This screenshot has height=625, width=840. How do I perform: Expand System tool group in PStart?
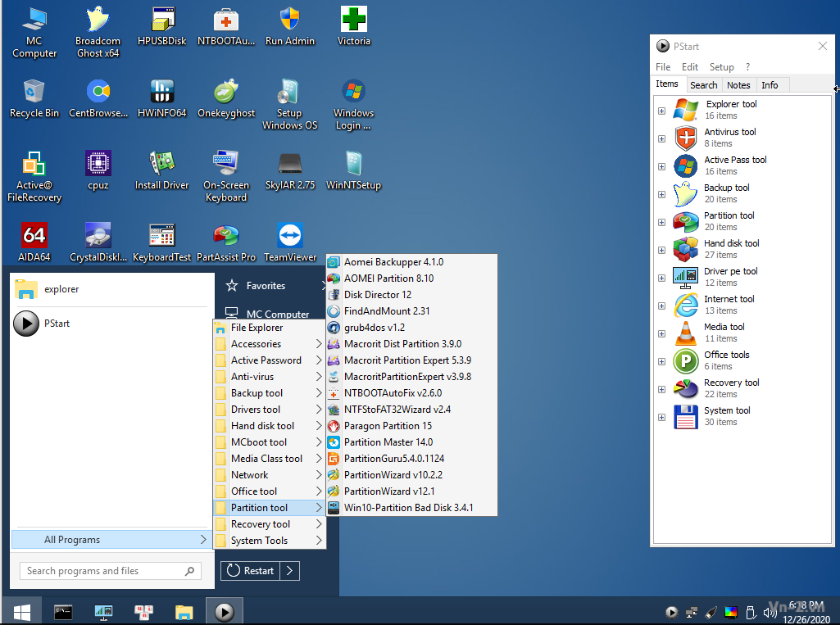(661, 417)
